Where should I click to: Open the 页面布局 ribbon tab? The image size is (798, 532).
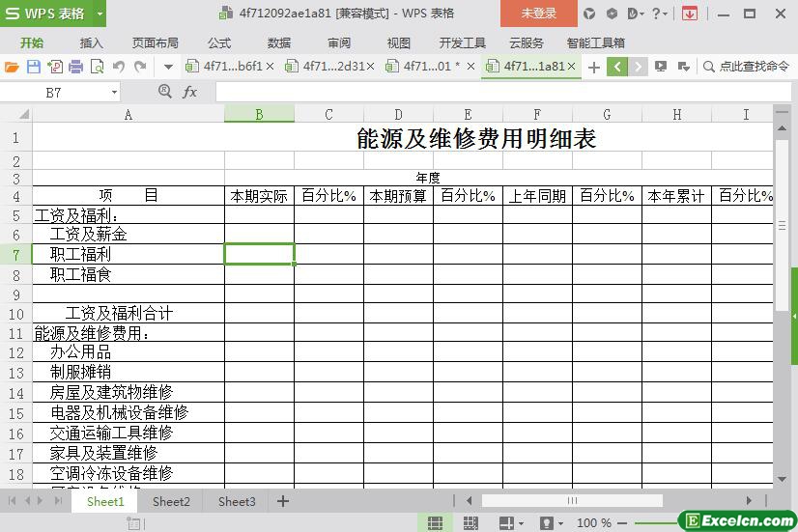click(x=156, y=42)
